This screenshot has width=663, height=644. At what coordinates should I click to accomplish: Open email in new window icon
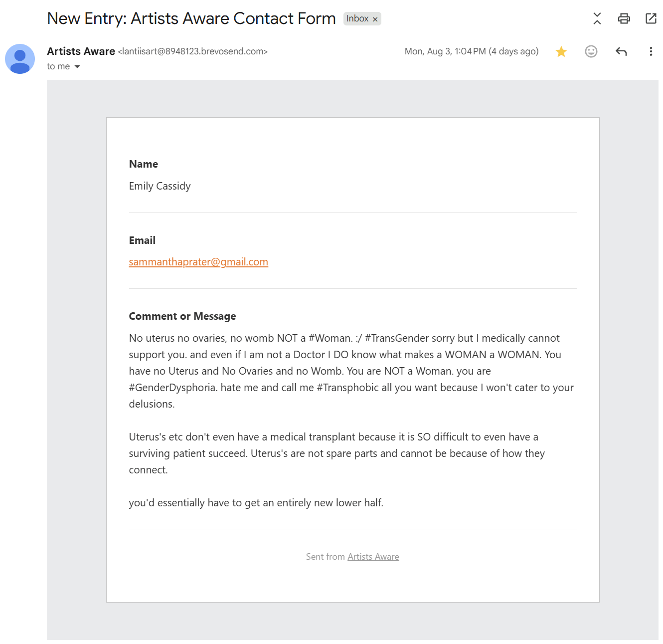[651, 19]
